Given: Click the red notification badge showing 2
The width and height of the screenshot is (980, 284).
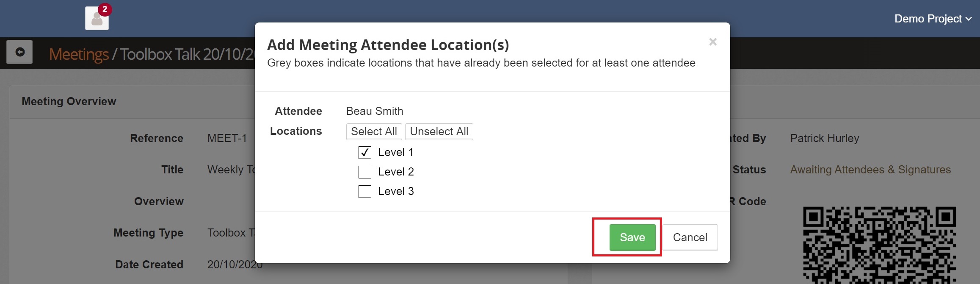Looking at the screenshot, I should [105, 9].
